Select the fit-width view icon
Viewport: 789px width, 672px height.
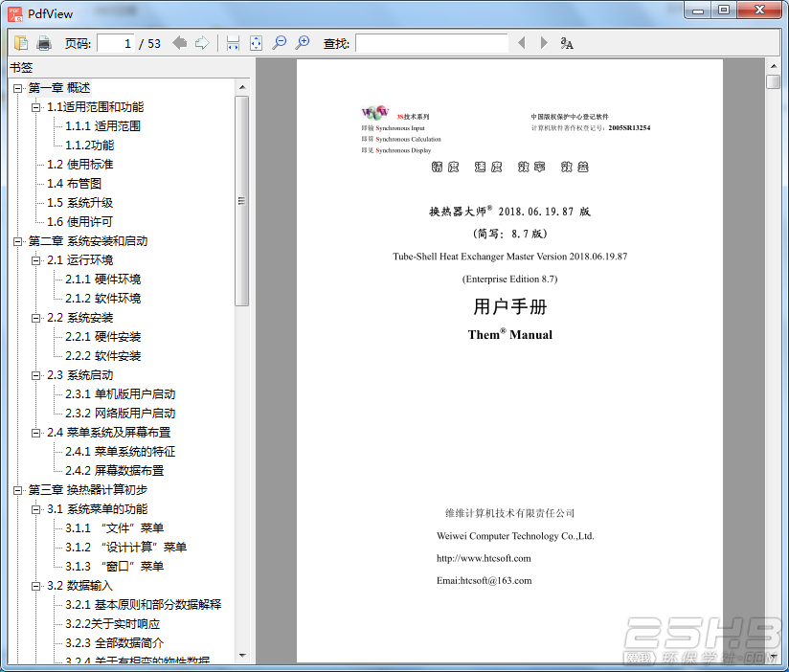tap(233, 43)
